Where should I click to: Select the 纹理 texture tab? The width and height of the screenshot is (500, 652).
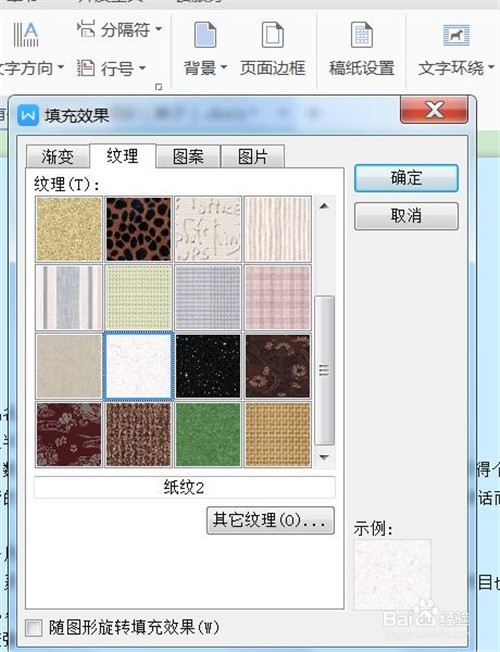coord(122,156)
